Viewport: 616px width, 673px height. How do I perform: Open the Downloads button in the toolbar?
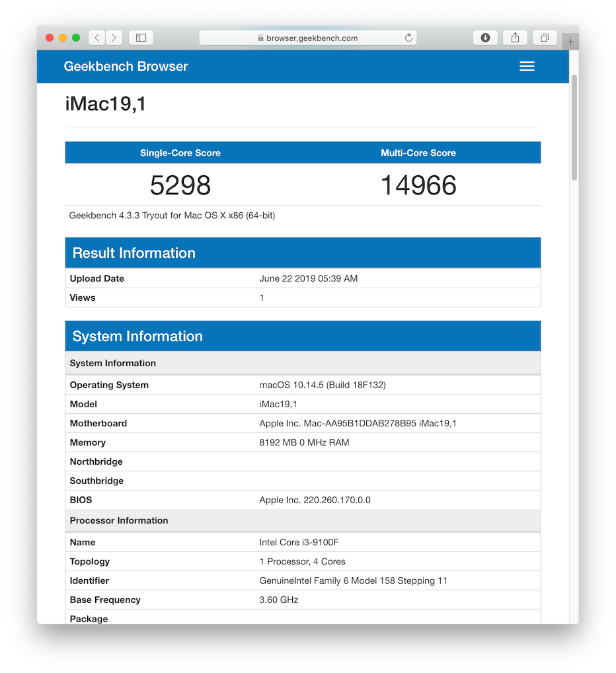tap(485, 38)
